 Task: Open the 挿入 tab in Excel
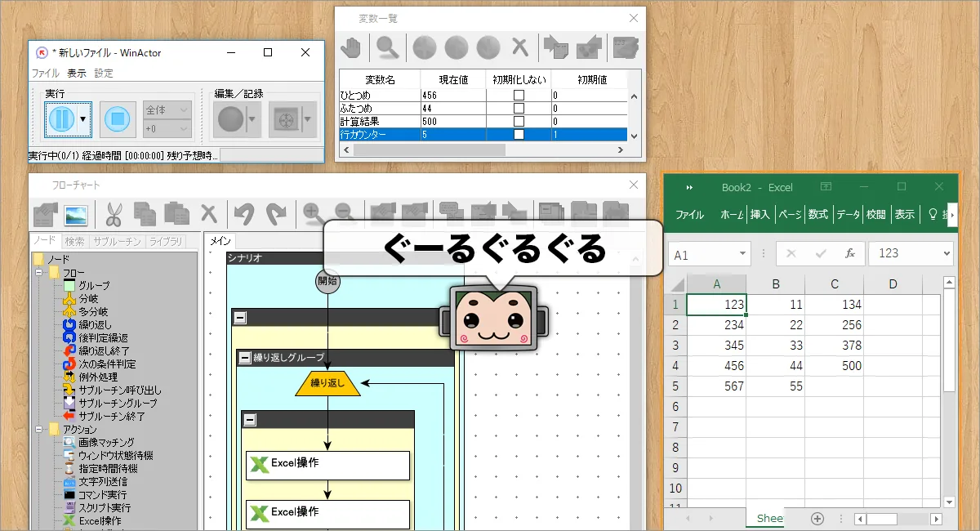coord(759,215)
